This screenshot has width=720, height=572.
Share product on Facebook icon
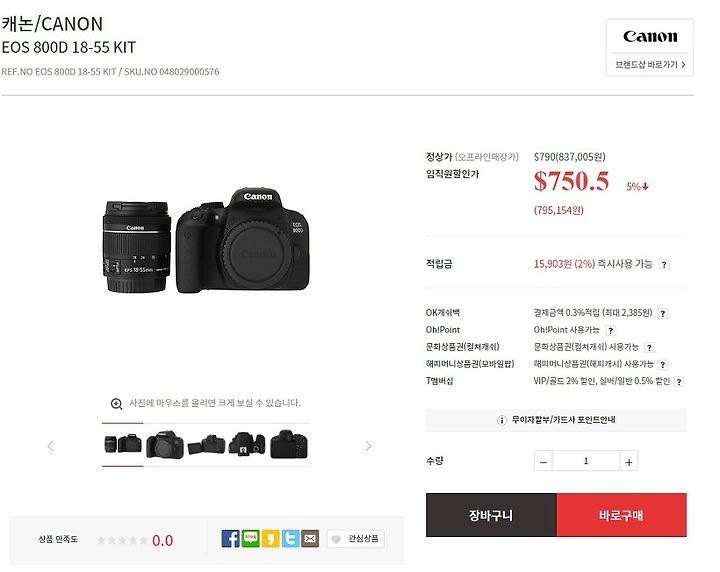click(x=230, y=538)
